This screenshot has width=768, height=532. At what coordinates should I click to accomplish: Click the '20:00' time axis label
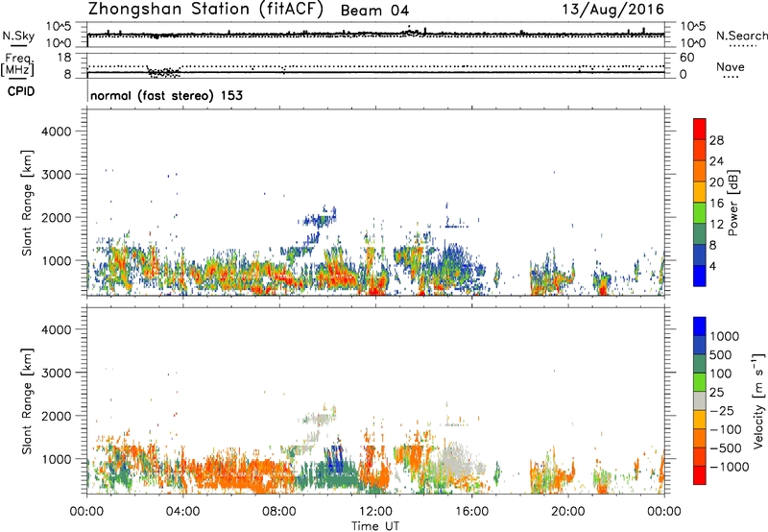(568, 512)
